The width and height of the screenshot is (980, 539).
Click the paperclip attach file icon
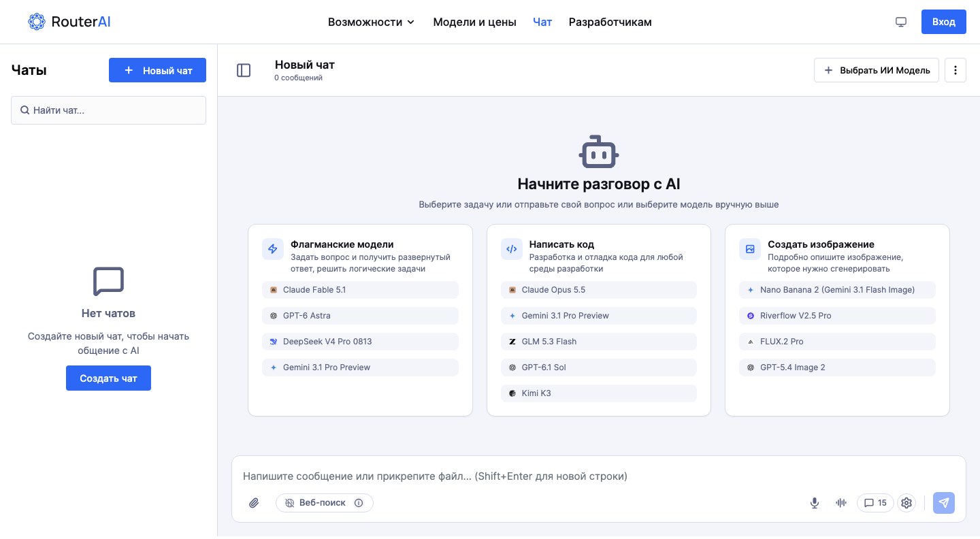click(254, 503)
